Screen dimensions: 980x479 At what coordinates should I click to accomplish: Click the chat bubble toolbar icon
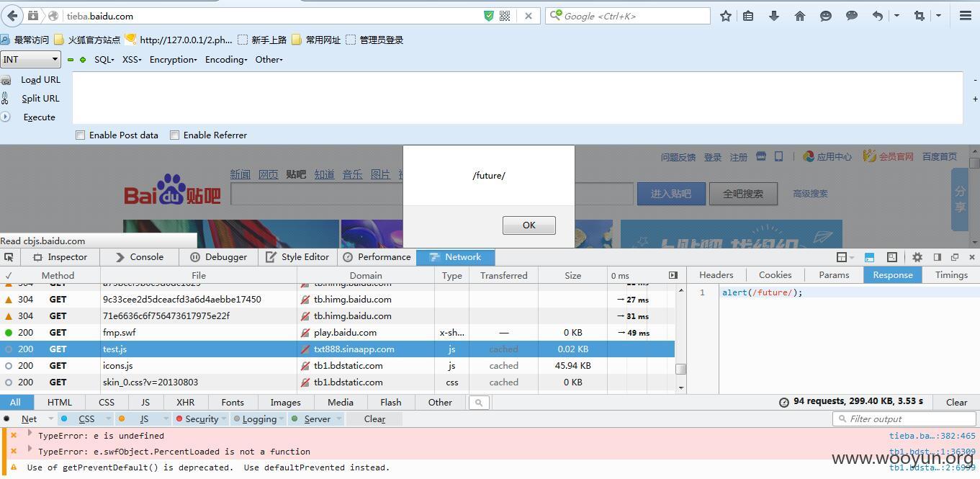click(x=852, y=16)
